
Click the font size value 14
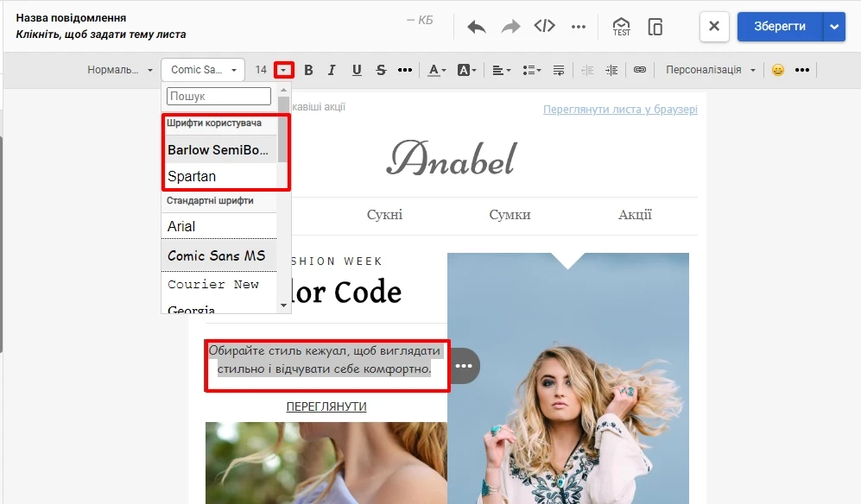[x=261, y=70]
